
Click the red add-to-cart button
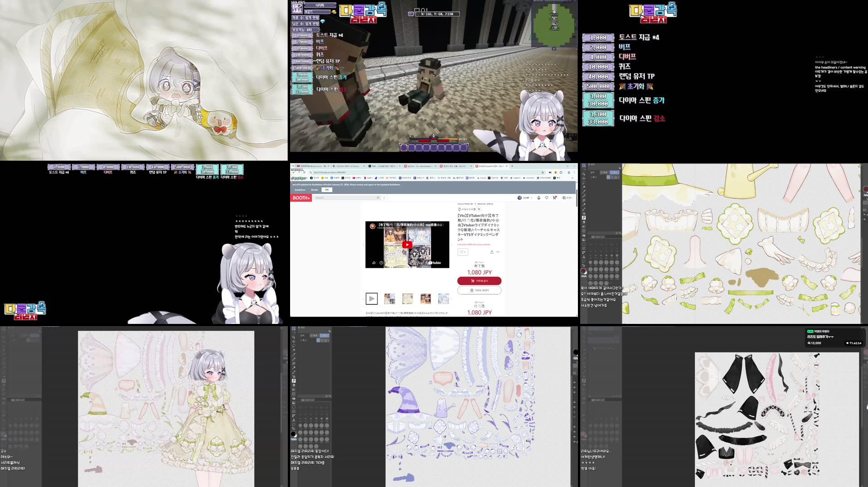[479, 281]
